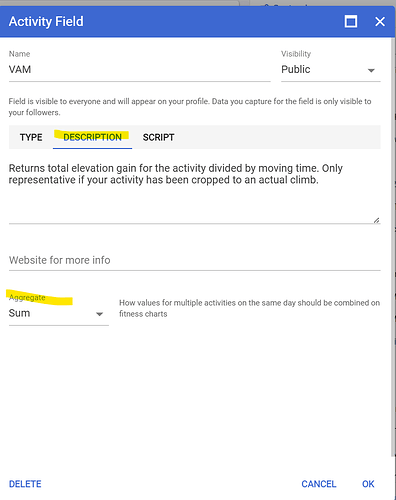Click into the description text area
Image resolution: width=396 pixels, height=500 pixels.
point(195,192)
